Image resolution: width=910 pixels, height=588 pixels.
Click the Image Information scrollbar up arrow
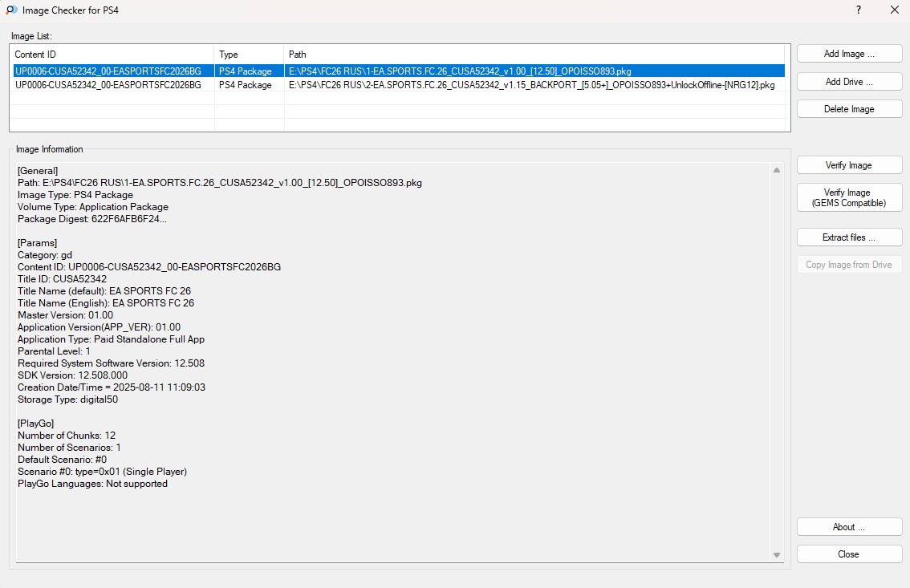776,170
